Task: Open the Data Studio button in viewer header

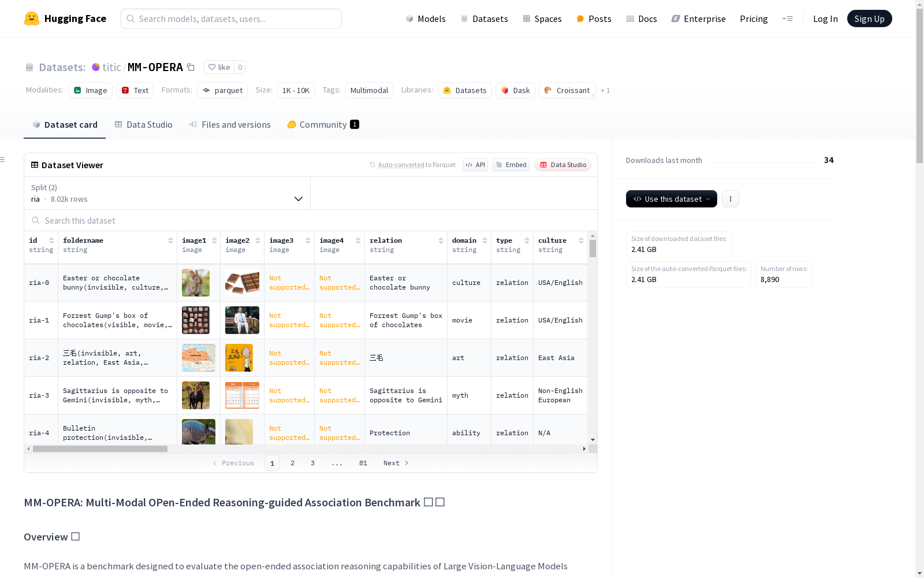Action: [562, 165]
